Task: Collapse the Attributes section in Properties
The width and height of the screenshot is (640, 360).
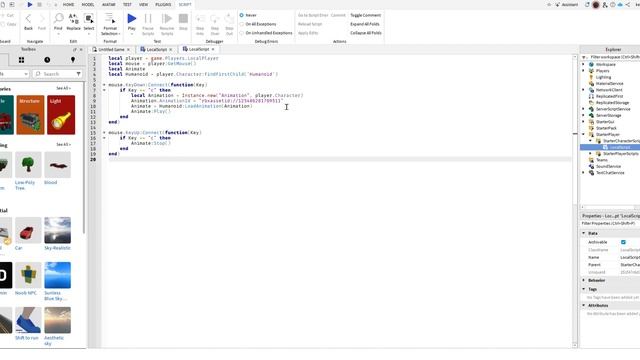Action: click(584, 305)
